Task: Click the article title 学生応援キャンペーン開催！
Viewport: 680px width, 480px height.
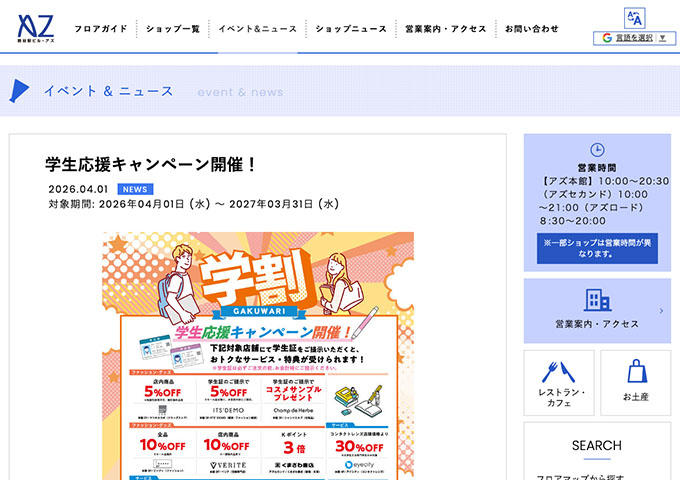Action: (x=150, y=164)
